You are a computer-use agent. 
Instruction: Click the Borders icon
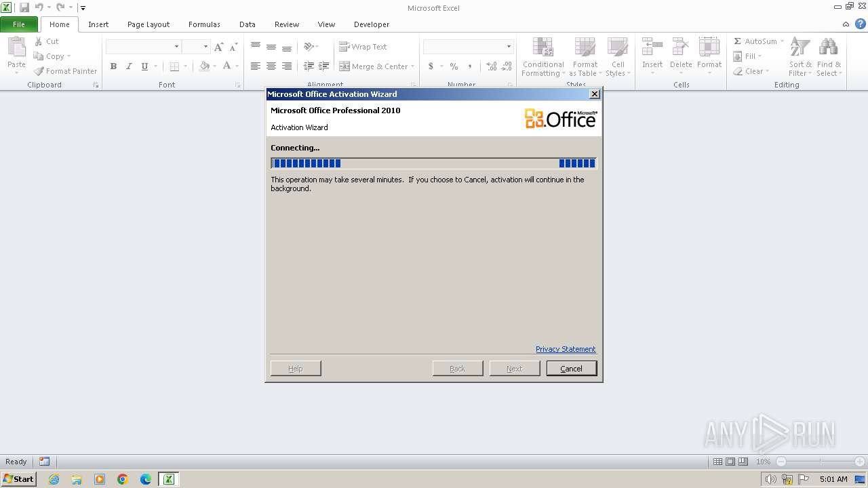click(x=174, y=66)
